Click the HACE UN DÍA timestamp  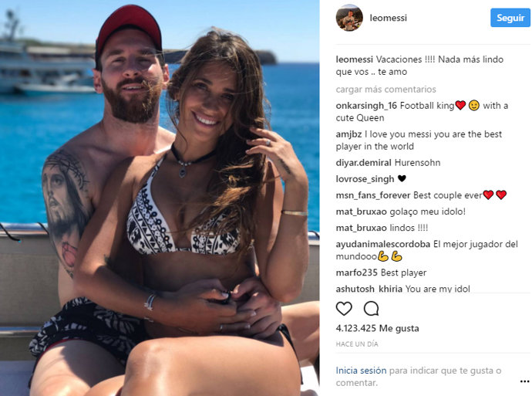click(x=356, y=344)
